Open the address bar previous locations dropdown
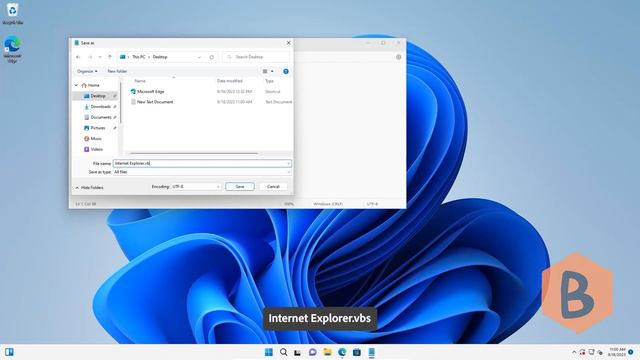The width and height of the screenshot is (640, 360). coord(199,57)
